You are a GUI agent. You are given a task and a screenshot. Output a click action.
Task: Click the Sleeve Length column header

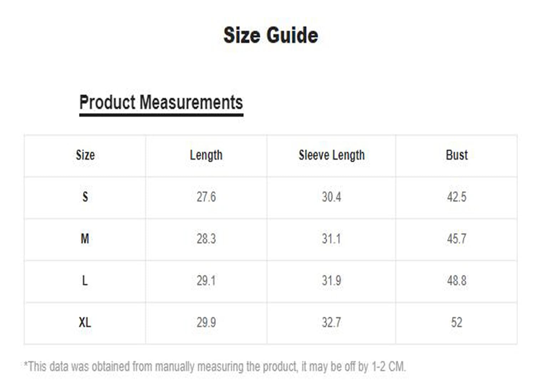[x=332, y=155]
